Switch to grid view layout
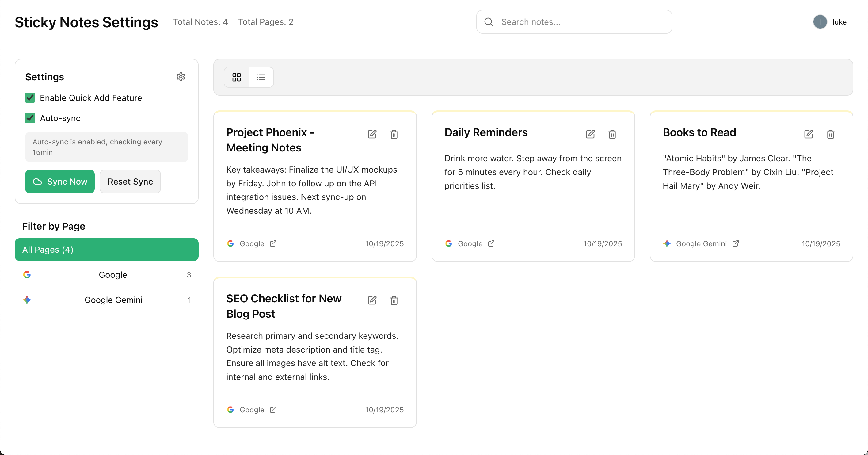 [x=237, y=77]
